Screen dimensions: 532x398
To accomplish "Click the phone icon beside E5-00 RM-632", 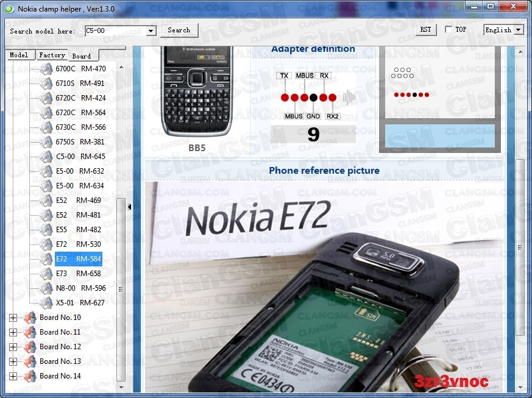I will pos(46,171).
